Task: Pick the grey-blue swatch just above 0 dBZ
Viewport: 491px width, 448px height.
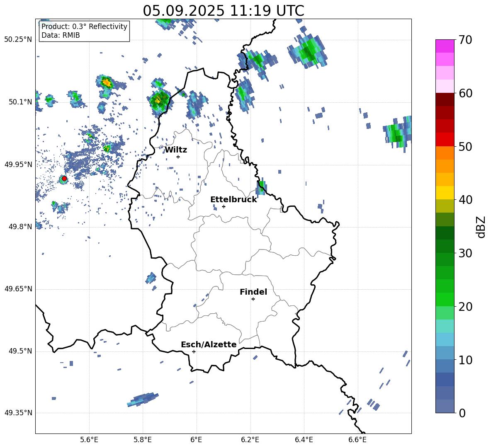Action: [x=445, y=406]
